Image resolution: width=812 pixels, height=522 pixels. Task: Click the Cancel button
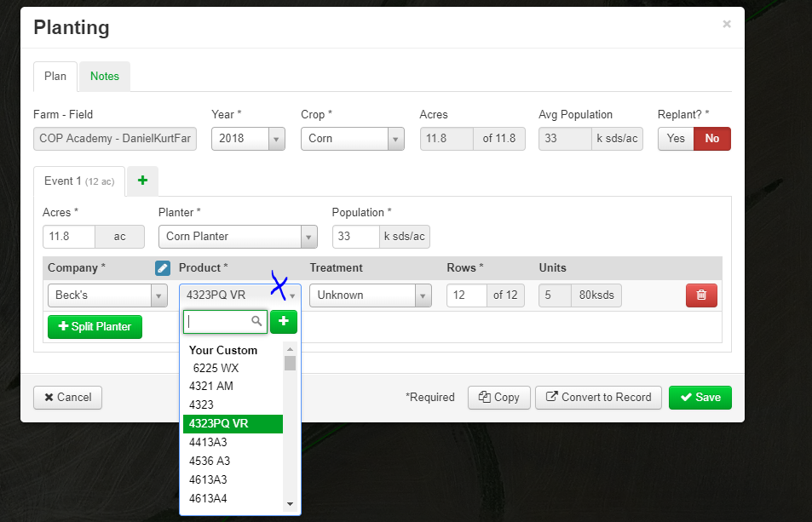68,398
